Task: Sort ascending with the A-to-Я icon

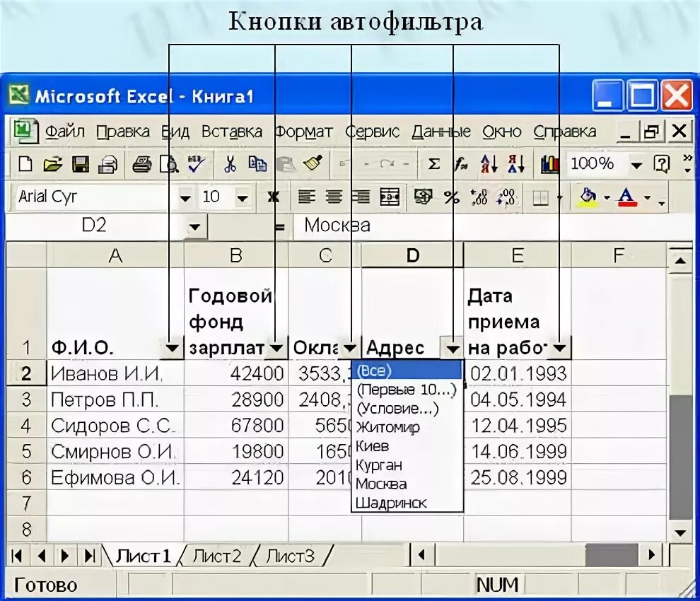Action: pos(489,164)
